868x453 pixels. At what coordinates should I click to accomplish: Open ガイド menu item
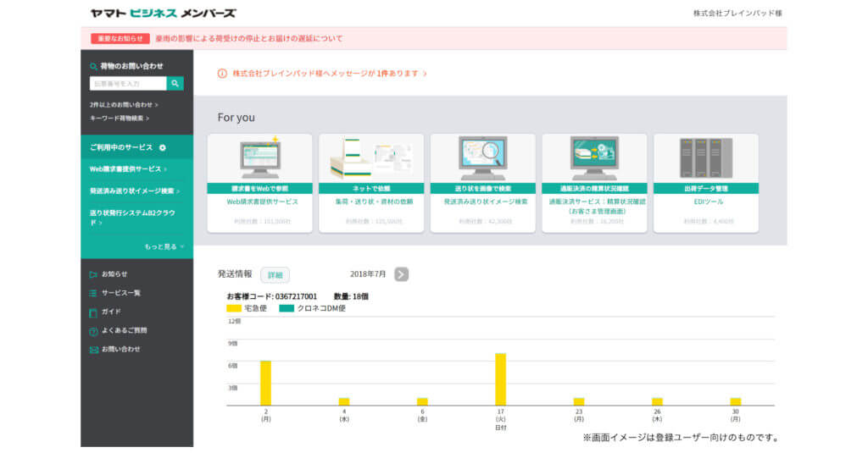111,312
